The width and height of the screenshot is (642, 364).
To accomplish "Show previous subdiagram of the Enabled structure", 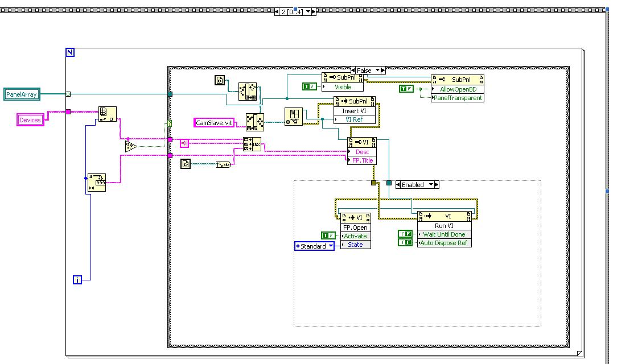I will tap(398, 185).
